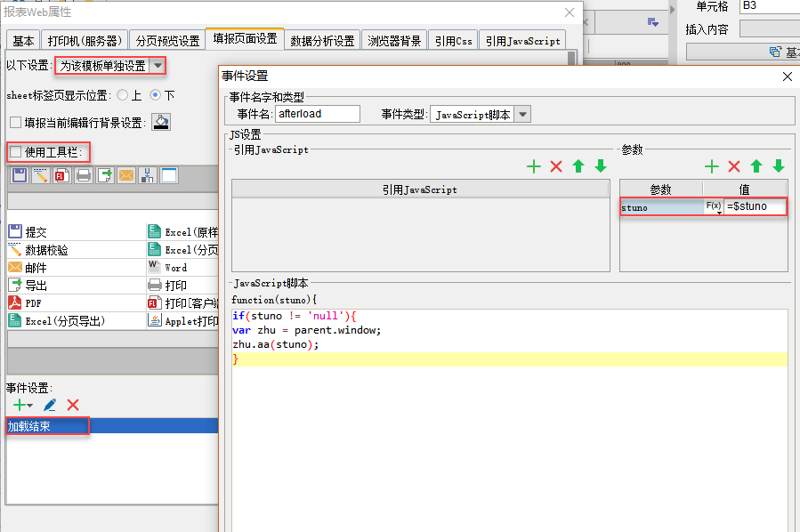Select 提交 in the toolbar button list

(77, 231)
